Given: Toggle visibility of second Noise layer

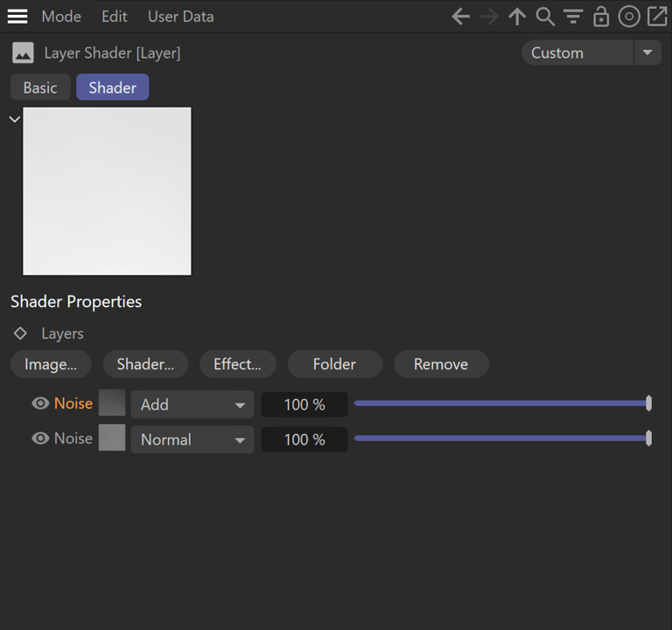Looking at the screenshot, I should (40, 438).
